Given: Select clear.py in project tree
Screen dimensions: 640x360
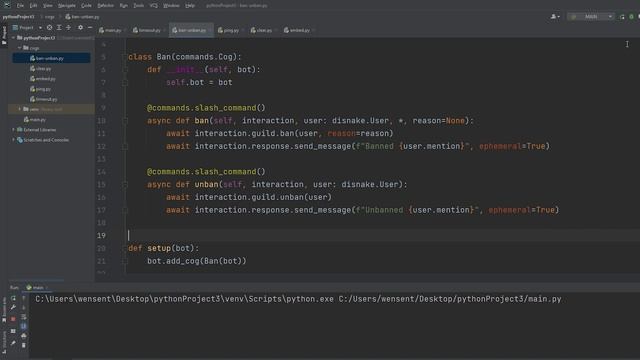Looking at the screenshot, I should coord(41,69).
